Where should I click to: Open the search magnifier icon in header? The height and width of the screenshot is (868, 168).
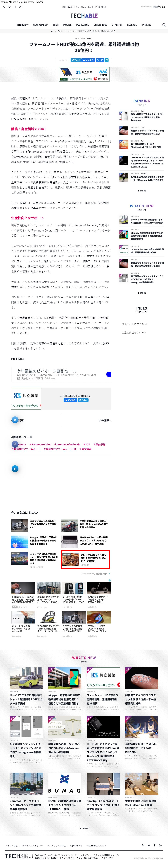[164, 25]
